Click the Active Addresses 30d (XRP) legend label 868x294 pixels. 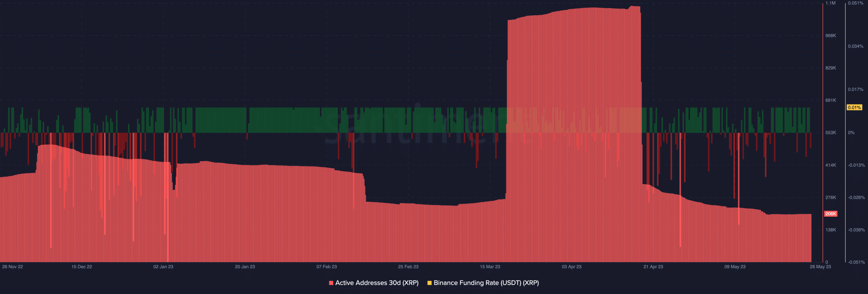point(377,283)
